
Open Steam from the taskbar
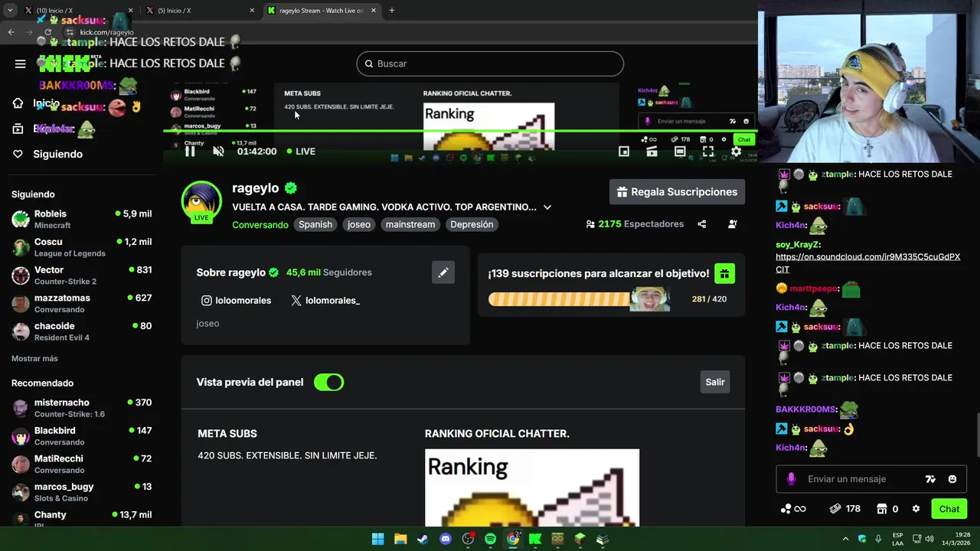click(423, 540)
